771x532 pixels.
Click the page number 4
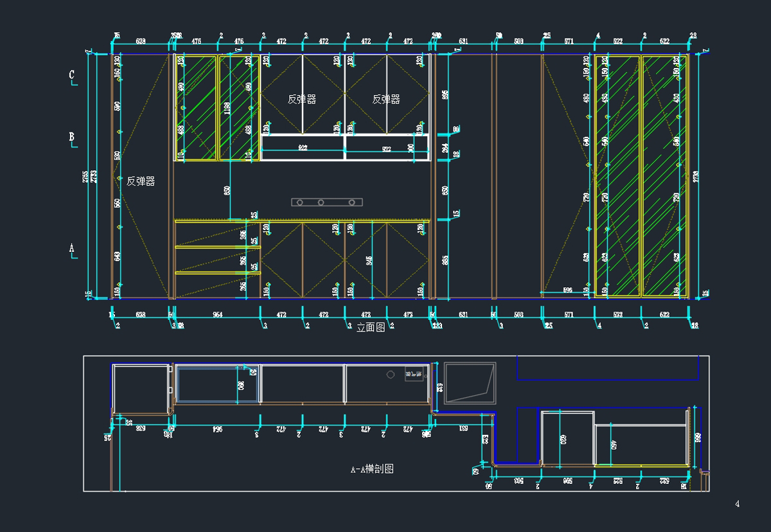[737, 504]
